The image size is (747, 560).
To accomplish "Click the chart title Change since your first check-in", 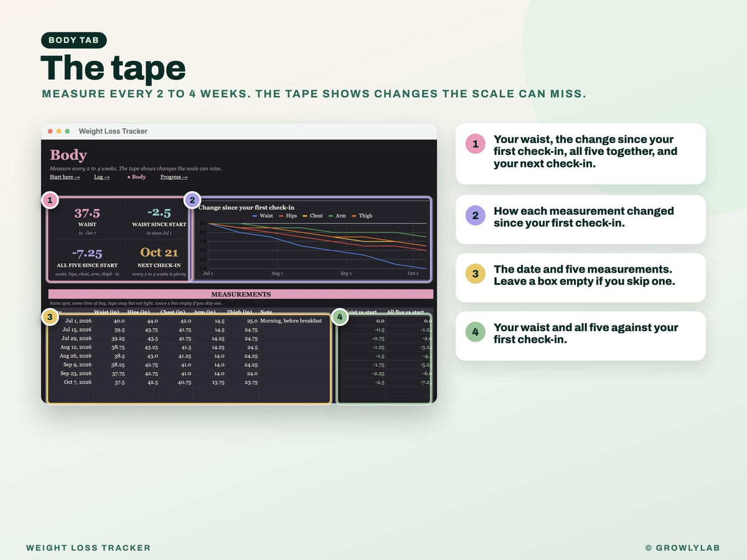I will [x=247, y=207].
